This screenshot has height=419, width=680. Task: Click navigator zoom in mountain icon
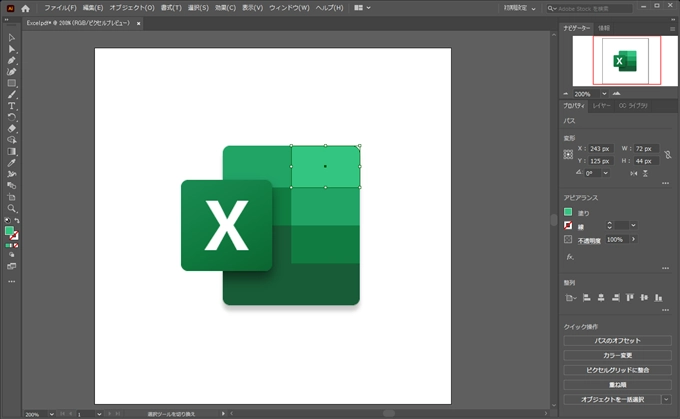click(616, 93)
